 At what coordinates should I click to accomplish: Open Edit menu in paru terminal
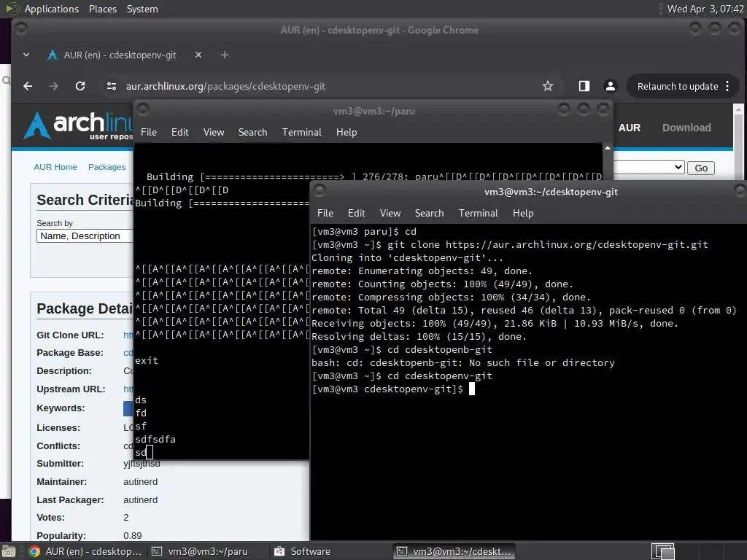coord(180,133)
